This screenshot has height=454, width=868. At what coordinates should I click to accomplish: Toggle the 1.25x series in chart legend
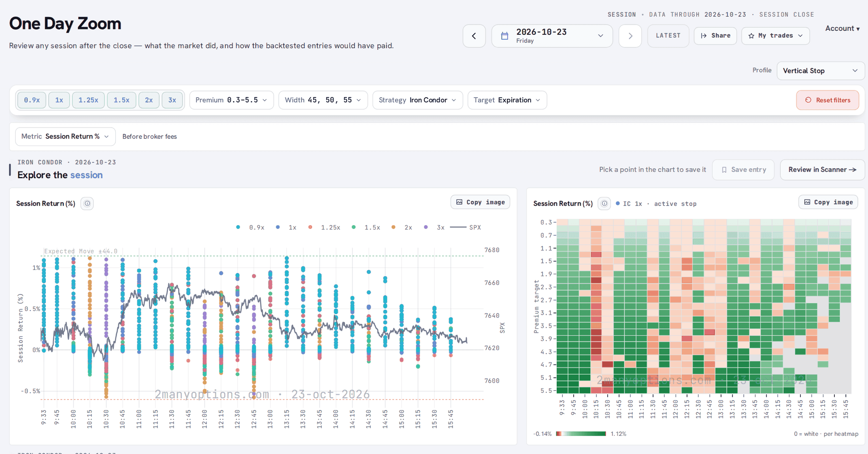click(324, 228)
